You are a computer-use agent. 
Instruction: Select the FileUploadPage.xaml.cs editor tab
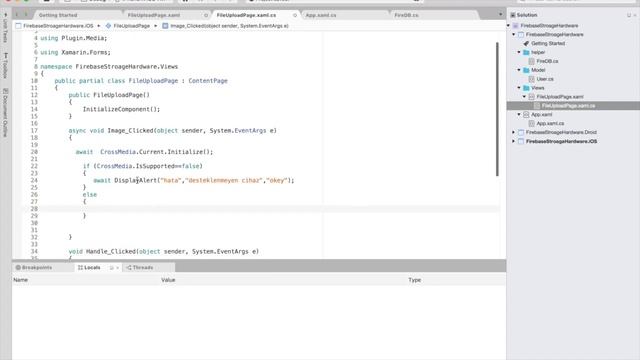tap(246, 15)
